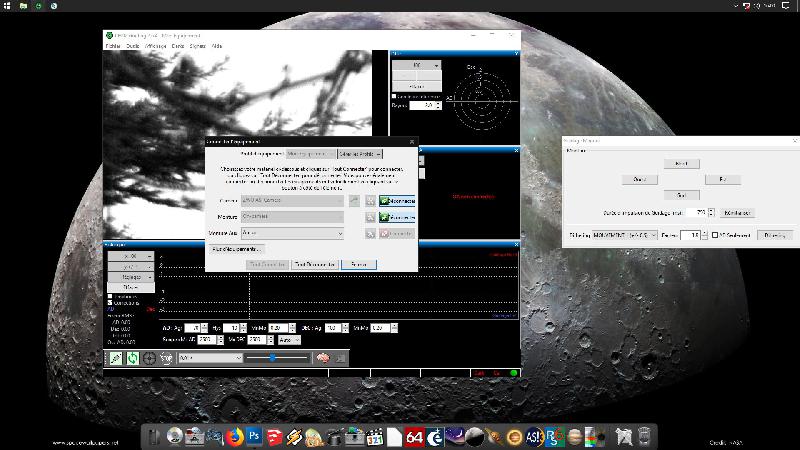The height and width of the screenshot is (450, 800).
Task: Click the RA aggressiveness input field
Action: point(192,328)
